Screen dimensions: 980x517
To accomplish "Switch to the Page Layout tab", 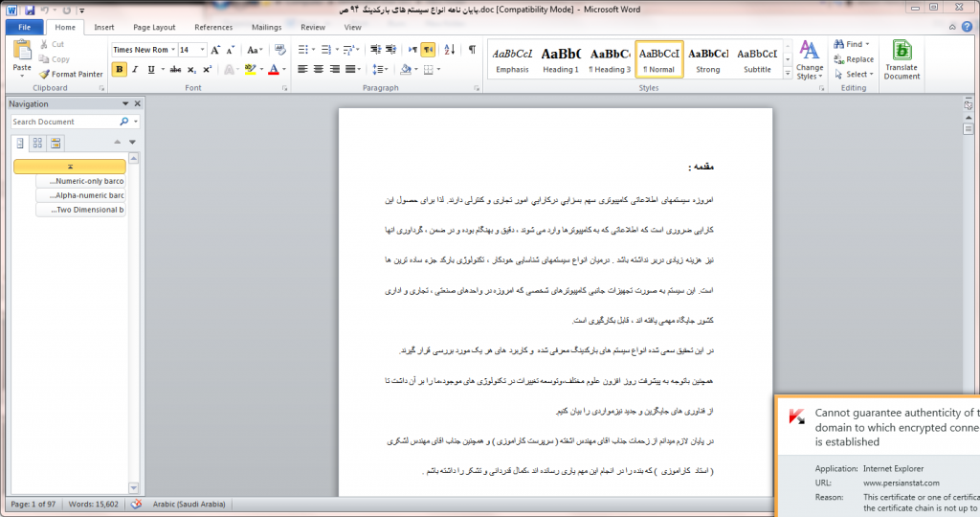I will coord(154,28).
